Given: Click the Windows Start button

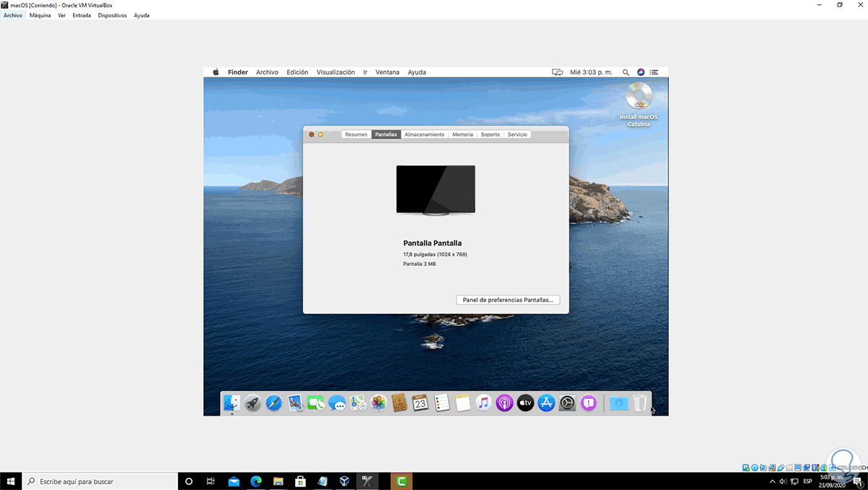Looking at the screenshot, I should 11,481.
